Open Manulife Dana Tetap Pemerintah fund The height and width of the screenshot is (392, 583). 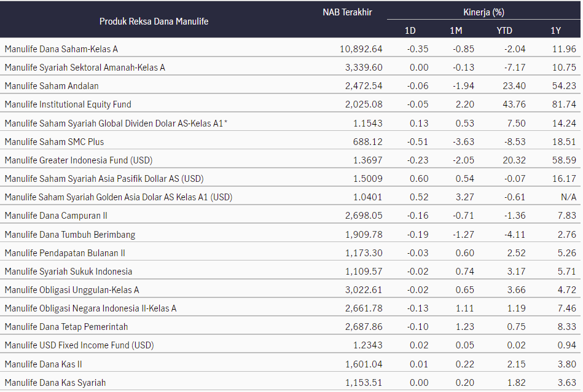[66, 327]
